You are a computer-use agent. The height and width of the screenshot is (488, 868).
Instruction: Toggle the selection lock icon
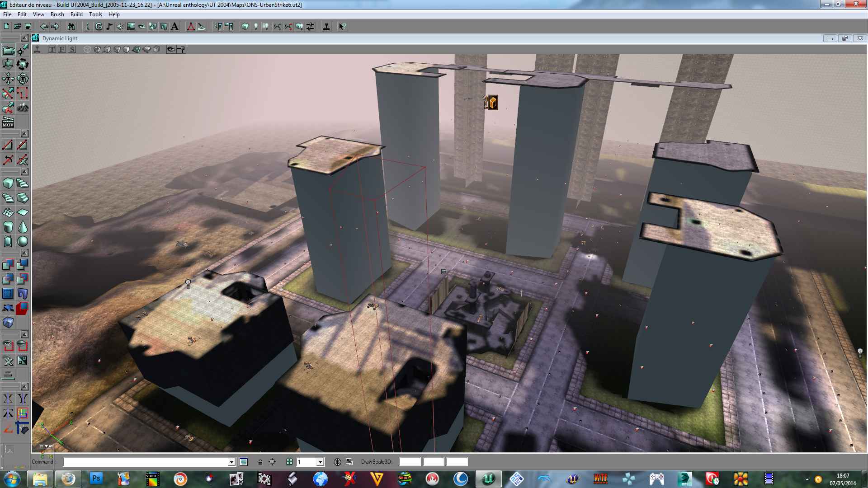[260, 462]
